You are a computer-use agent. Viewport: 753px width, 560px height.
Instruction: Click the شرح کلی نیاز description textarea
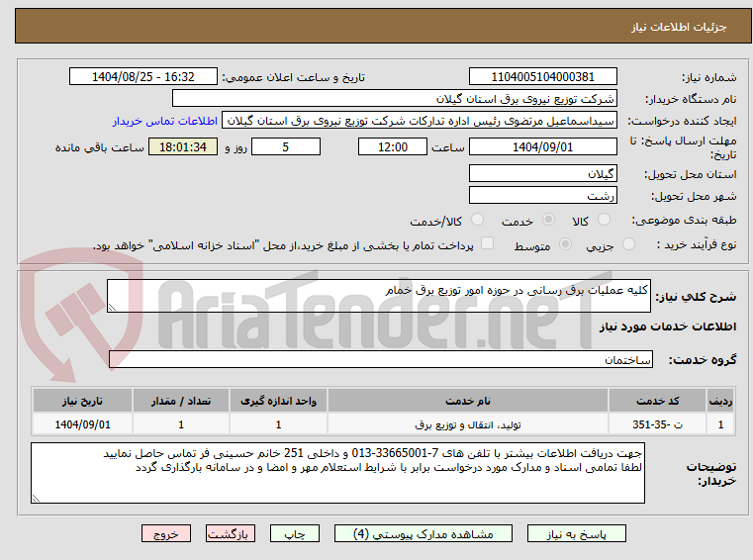pyautogui.click(x=378, y=296)
